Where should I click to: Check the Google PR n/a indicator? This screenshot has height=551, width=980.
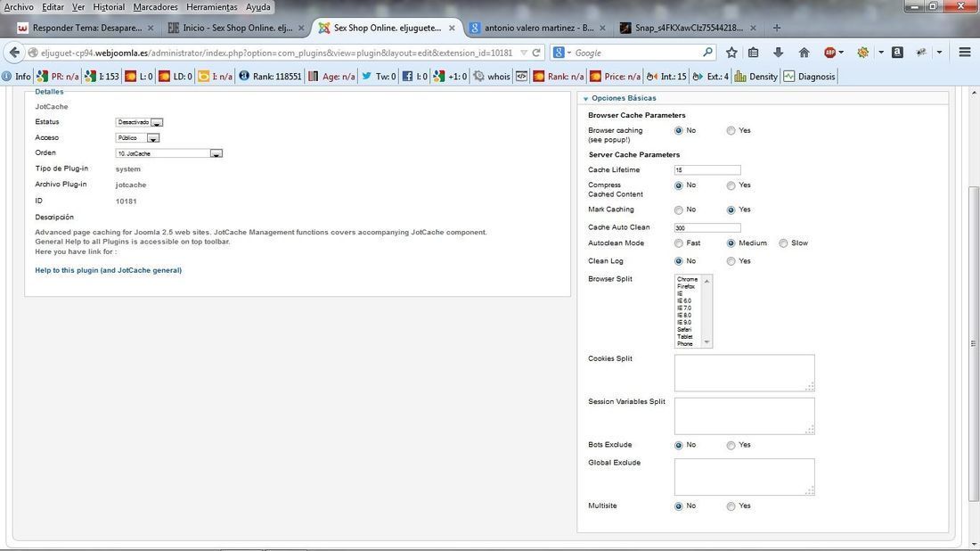pos(58,77)
